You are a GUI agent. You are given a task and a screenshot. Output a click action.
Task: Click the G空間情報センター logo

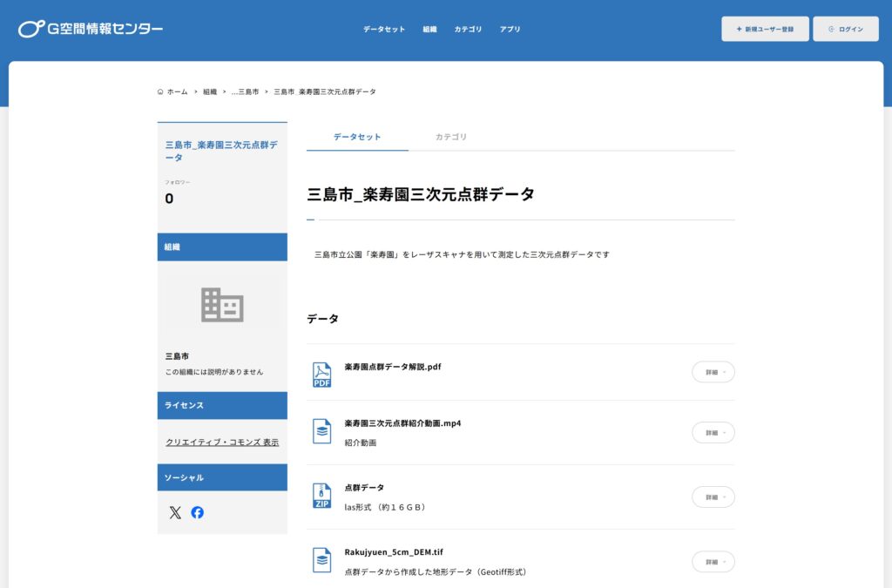(91, 29)
